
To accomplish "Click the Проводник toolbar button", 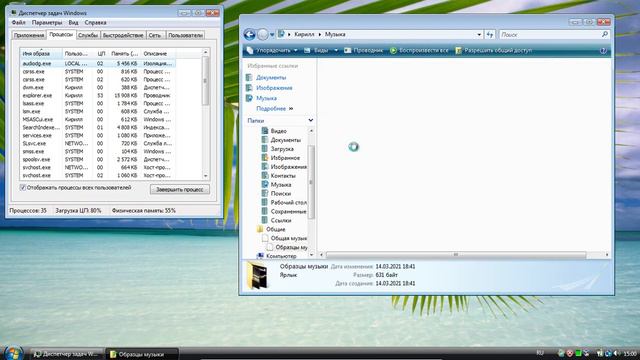I will (x=363, y=51).
